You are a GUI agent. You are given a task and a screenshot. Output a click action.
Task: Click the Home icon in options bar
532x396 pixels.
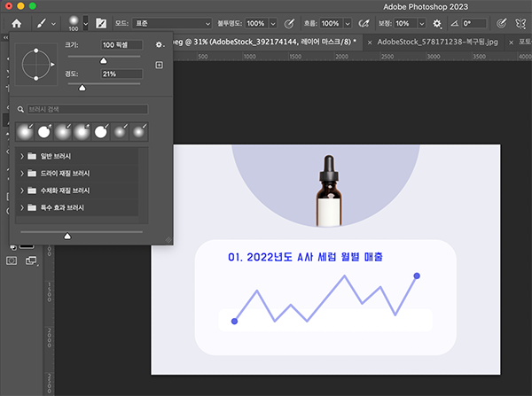[x=16, y=21]
